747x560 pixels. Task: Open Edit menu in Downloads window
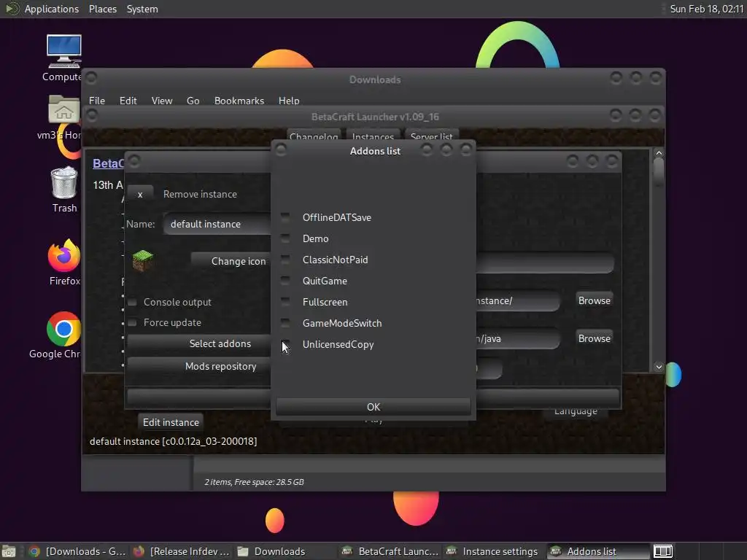point(128,101)
